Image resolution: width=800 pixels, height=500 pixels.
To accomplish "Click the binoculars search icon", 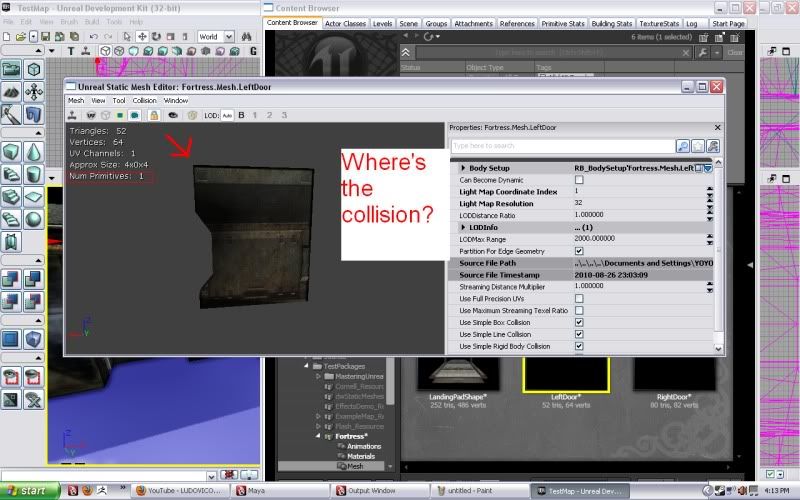I will tap(247, 37).
